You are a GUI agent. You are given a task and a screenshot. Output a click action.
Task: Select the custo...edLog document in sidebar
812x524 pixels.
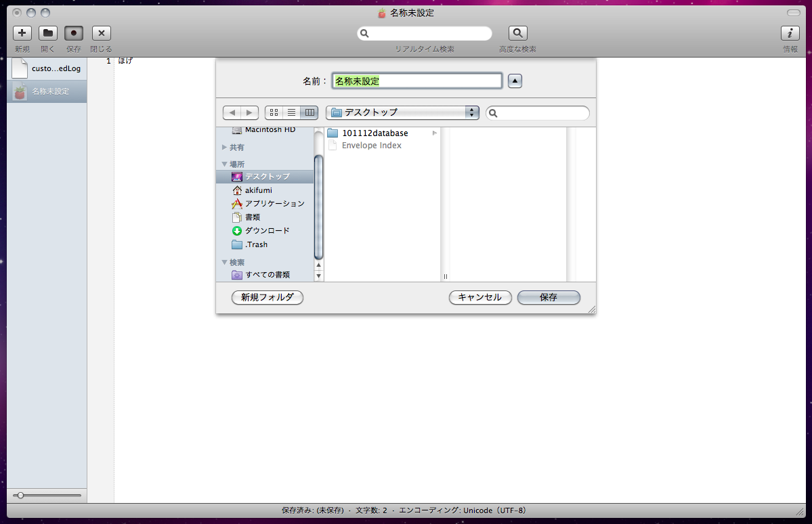(x=47, y=68)
